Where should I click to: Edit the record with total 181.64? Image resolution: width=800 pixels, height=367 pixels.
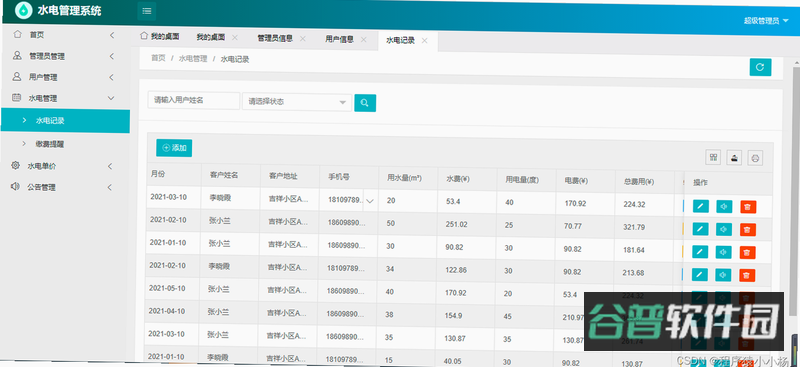coord(700,252)
